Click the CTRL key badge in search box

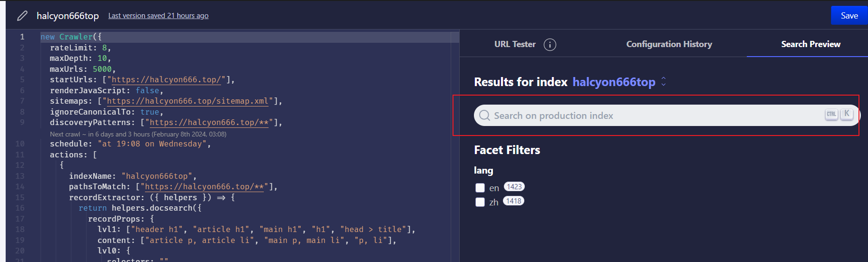click(831, 114)
